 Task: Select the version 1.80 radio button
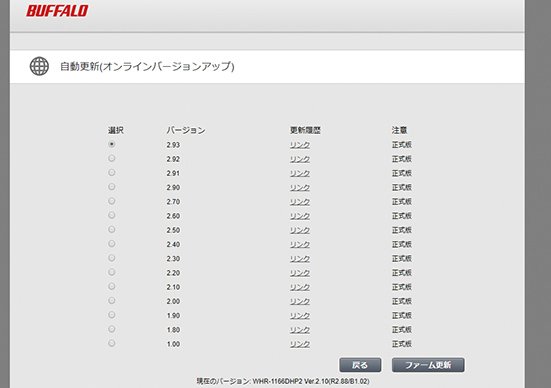tap(112, 329)
